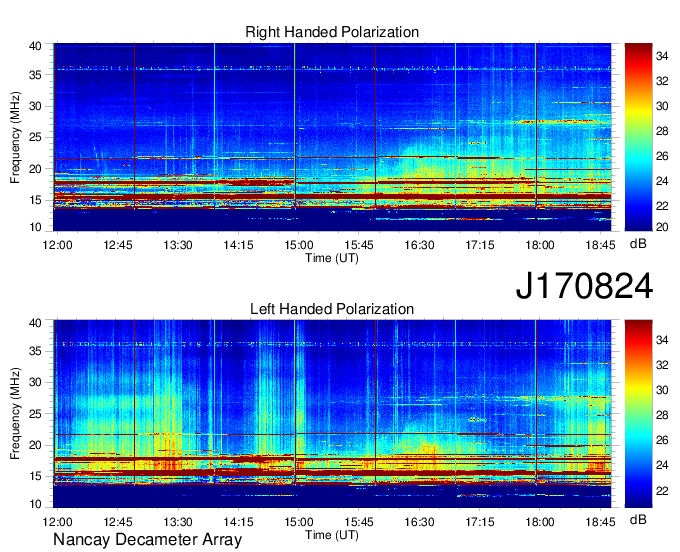The width and height of the screenshot is (680, 552).
Task: Click the 'Left Handed Polarization' plot title
Action: (x=332, y=309)
